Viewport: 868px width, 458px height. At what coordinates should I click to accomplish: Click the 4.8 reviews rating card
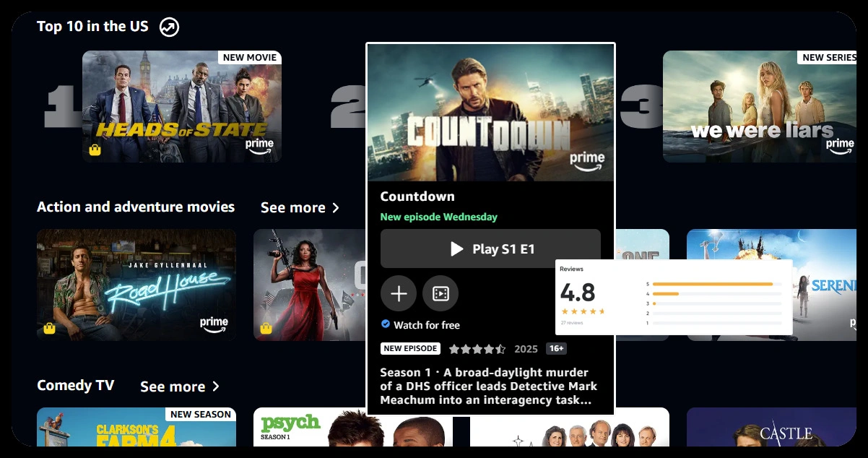(x=674, y=297)
